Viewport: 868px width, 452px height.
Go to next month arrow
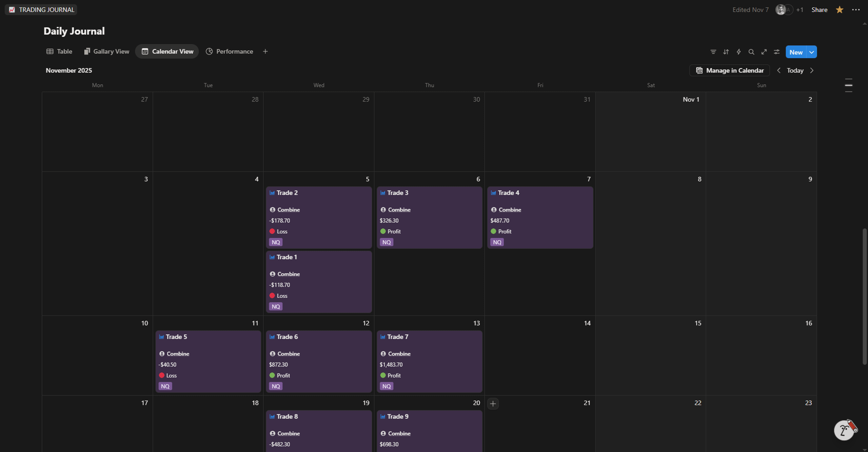(x=812, y=70)
